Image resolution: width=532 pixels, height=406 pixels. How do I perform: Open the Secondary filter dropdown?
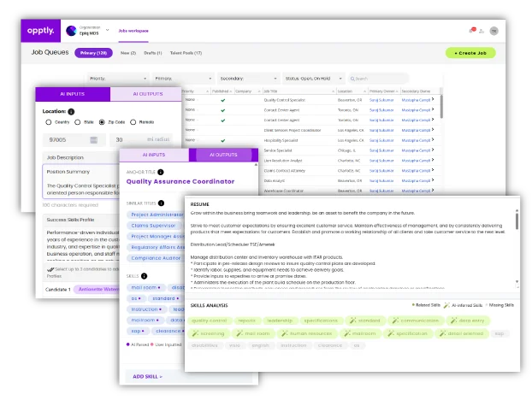point(248,79)
